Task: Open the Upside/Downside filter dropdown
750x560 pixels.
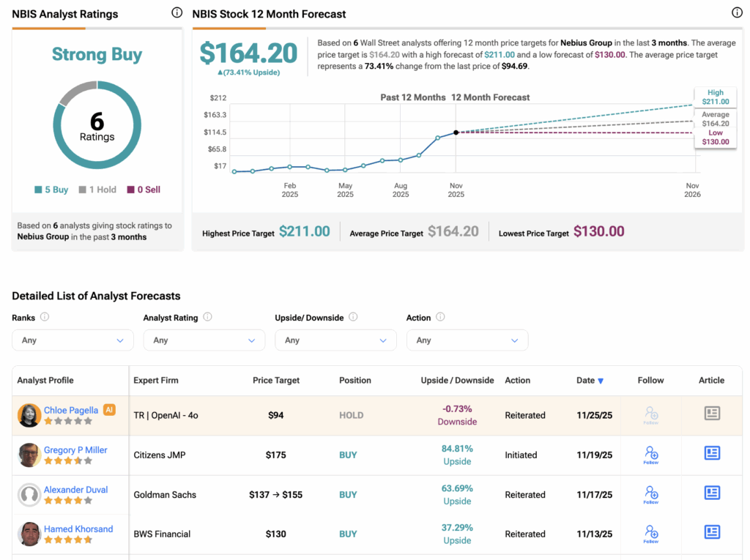Action: (335, 340)
